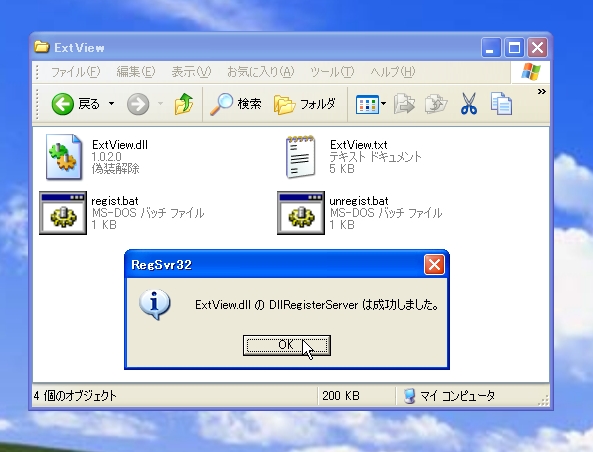The image size is (593, 452).
Task: Click the Windows flag logo icon
Action: [x=531, y=71]
